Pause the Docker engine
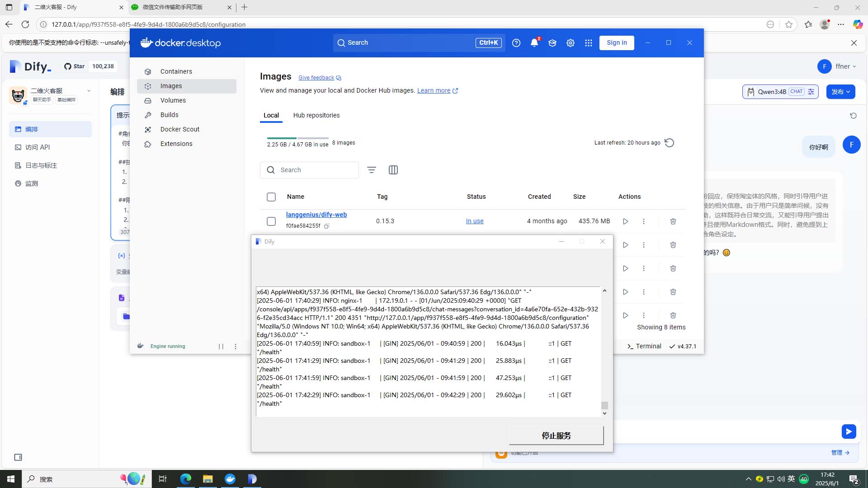Viewport: 868px width, 488px height. pyautogui.click(x=221, y=347)
